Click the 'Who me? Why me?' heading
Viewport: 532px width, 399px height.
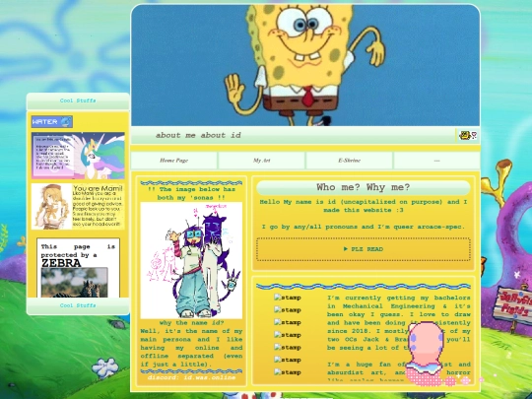pos(364,187)
